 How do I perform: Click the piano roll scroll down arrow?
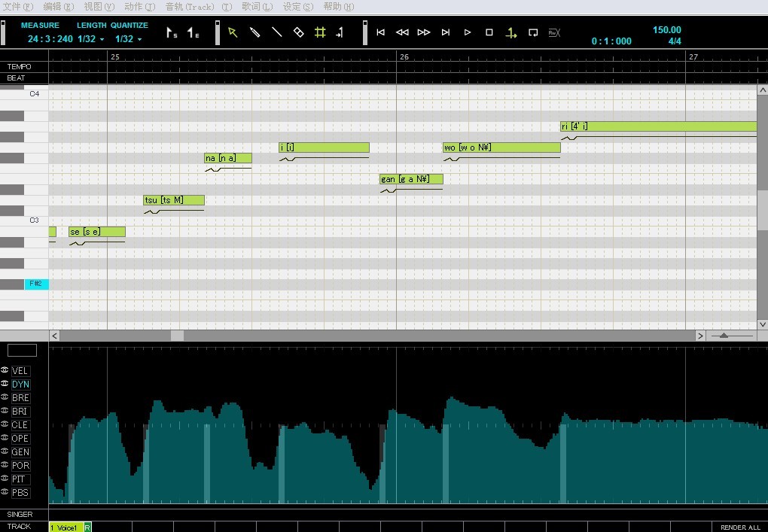tap(763, 324)
